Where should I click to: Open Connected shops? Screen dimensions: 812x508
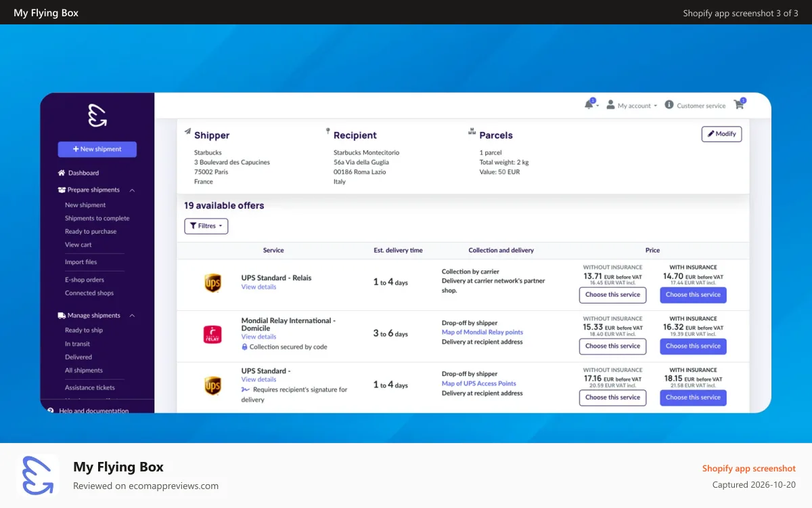tap(89, 293)
